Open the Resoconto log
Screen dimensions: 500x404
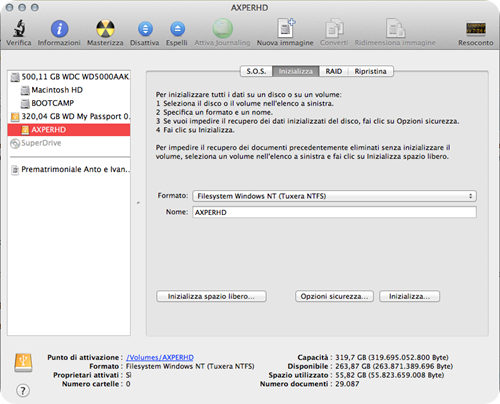476,29
